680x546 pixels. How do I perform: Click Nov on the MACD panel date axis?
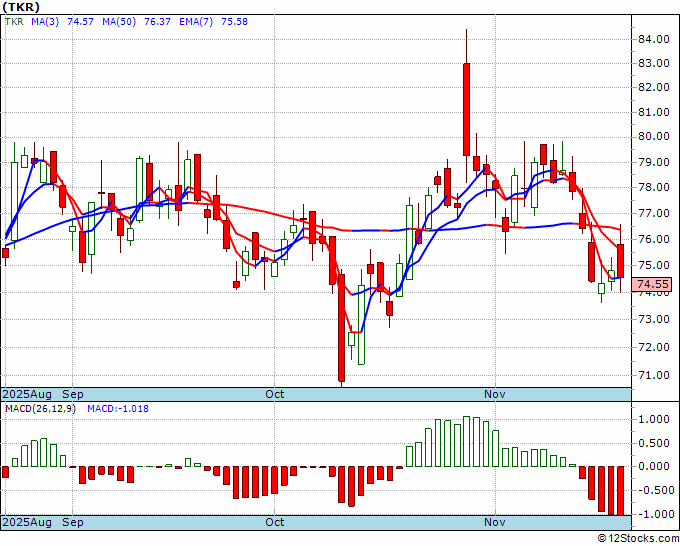495,522
